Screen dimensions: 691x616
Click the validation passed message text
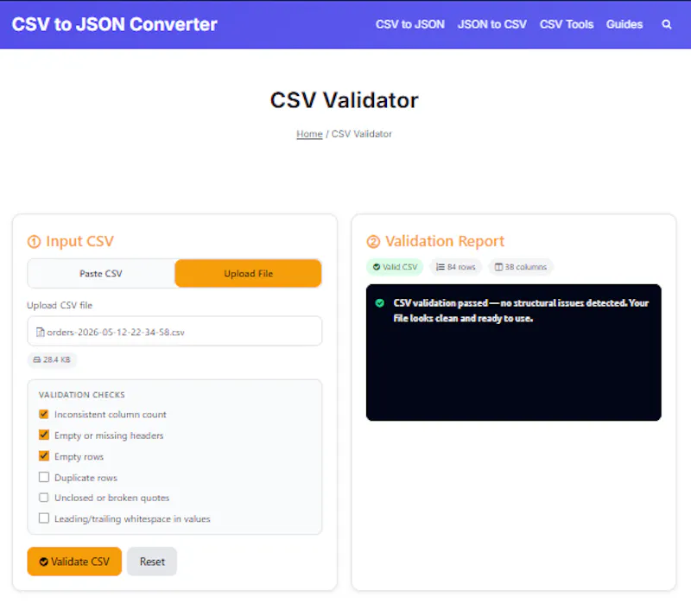point(521,310)
